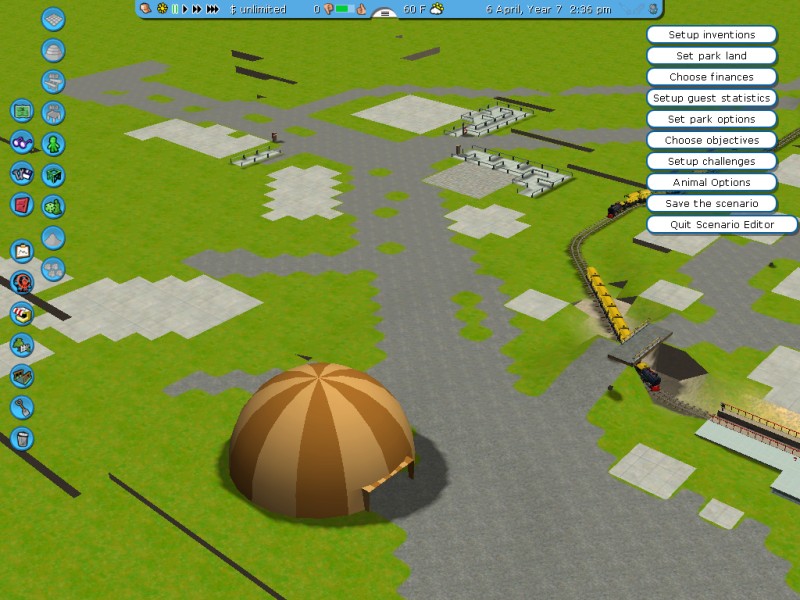Open the shops and stalls icon
800x600 pixels.
click(22, 314)
